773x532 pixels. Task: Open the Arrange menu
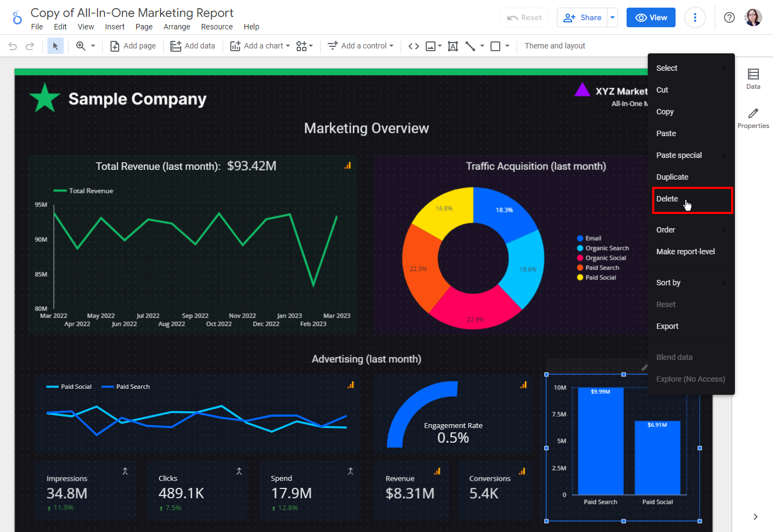click(177, 27)
